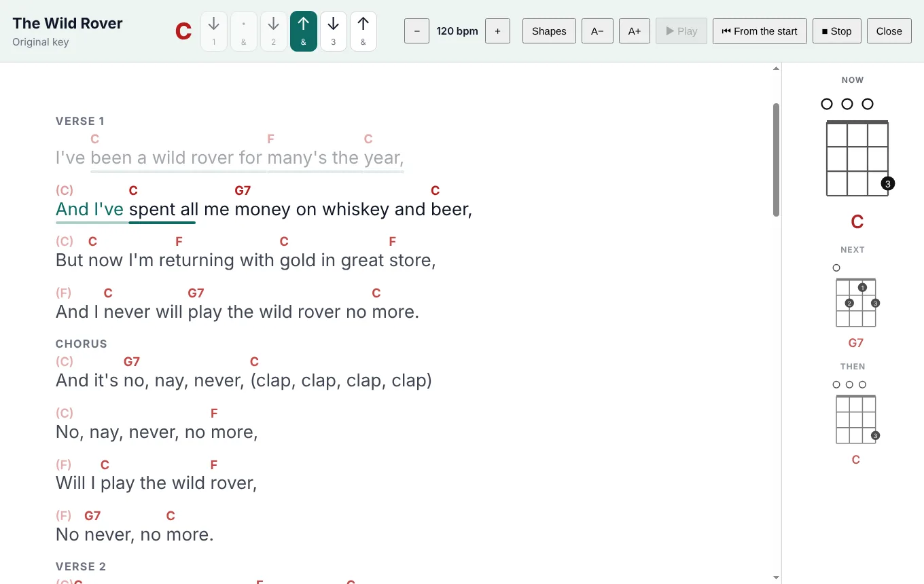Screen dimensions: 924x584
Task: Click the 120 bpm tempo value
Action: click(x=457, y=31)
